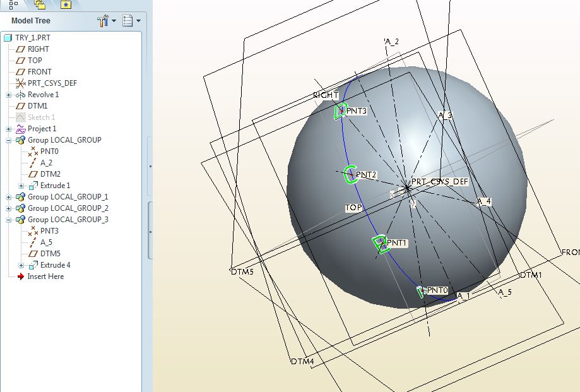
Task: Switch to the Favorites star navigator tab
Action: [x=66, y=4]
